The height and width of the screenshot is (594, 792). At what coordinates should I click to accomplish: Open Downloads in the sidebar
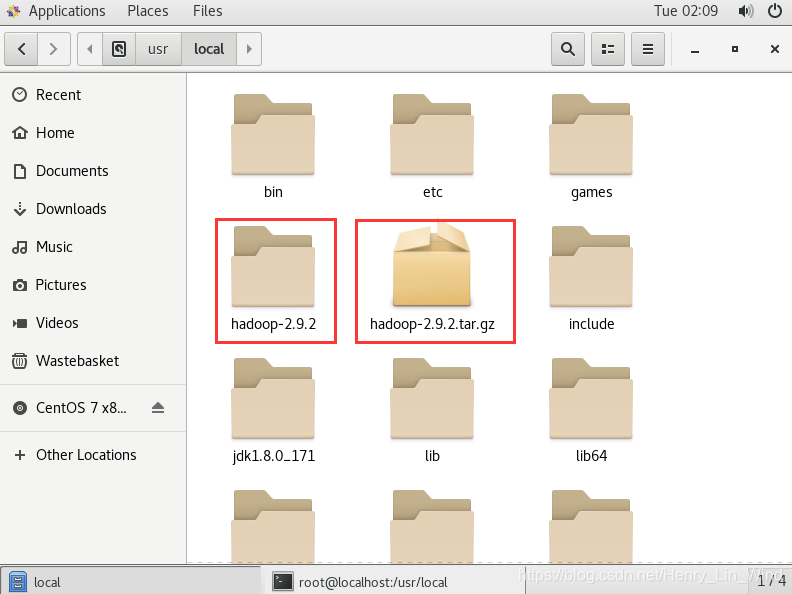coord(93,209)
